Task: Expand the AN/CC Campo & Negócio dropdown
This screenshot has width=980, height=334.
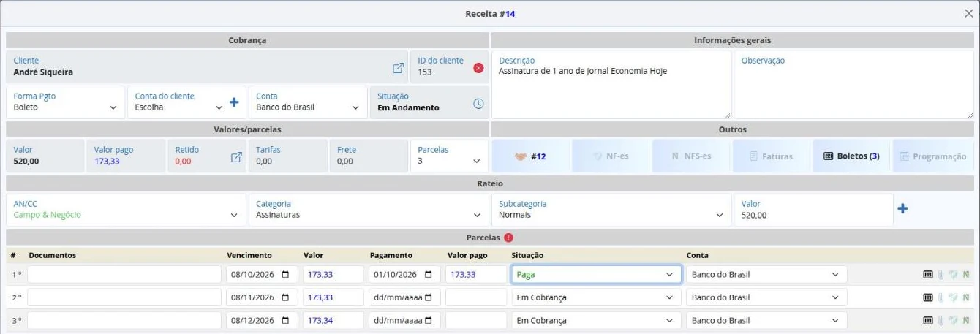Action: click(x=127, y=210)
